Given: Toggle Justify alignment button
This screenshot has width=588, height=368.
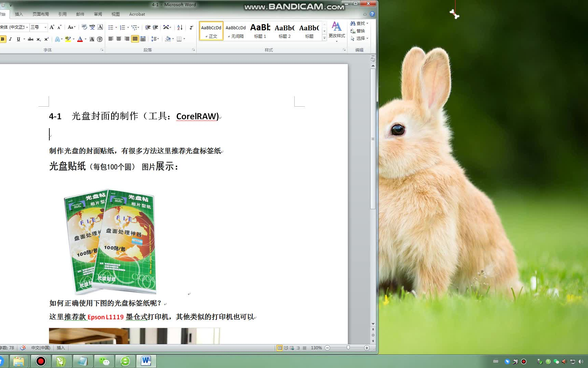Looking at the screenshot, I should point(135,39).
